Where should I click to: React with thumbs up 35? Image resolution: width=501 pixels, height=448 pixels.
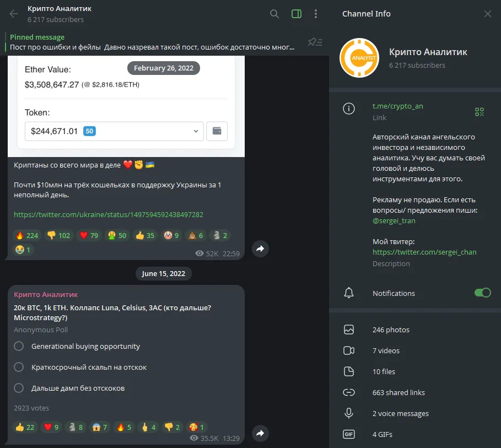pyautogui.click(x=145, y=235)
